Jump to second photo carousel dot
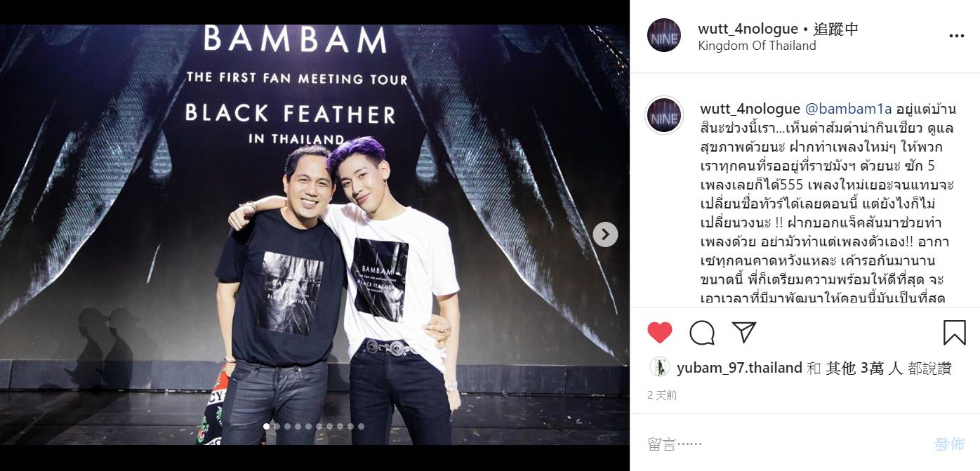Image resolution: width=980 pixels, height=471 pixels. [277, 426]
